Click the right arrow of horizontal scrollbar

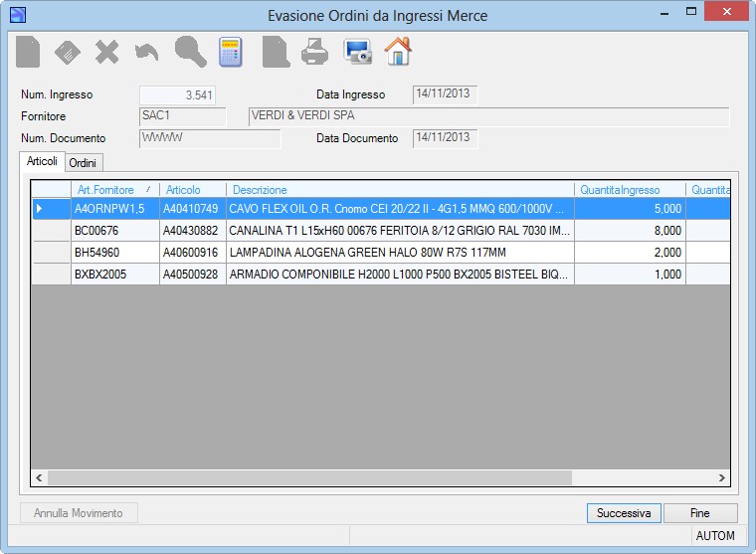(x=722, y=477)
